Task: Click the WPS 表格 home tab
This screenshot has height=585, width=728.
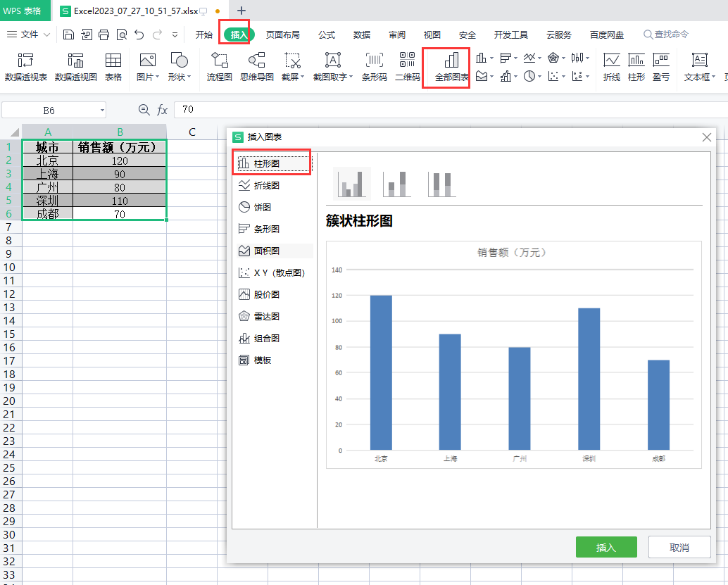Action: pyautogui.click(x=25, y=11)
